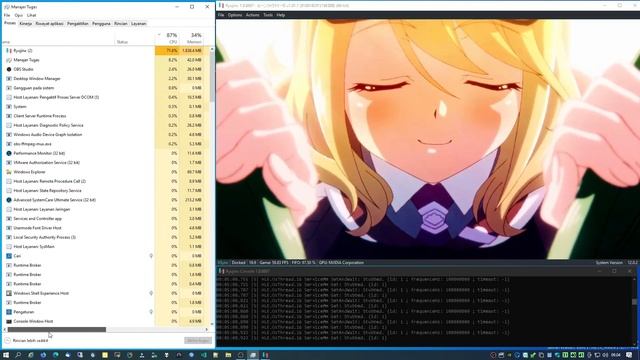The width and height of the screenshot is (640, 360).
Task: Click the Windows Shell Experience Host icon
Action: (9, 293)
